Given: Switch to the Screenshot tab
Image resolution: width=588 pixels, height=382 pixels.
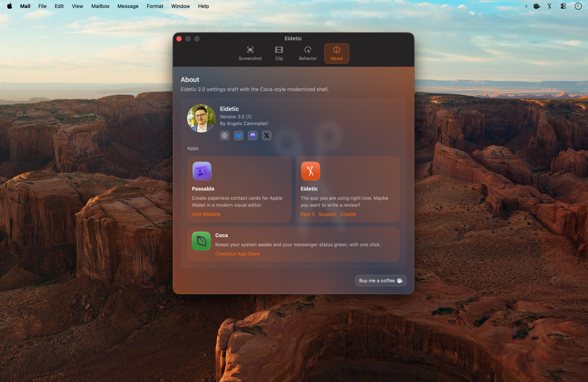Looking at the screenshot, I should (250, 53).
